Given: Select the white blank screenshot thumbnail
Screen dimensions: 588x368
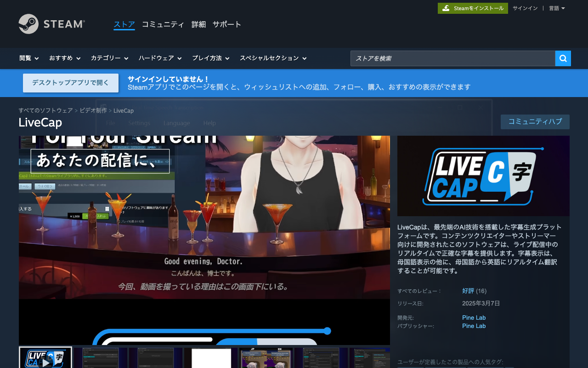Looking at the screenshot, I should point(211,358).
